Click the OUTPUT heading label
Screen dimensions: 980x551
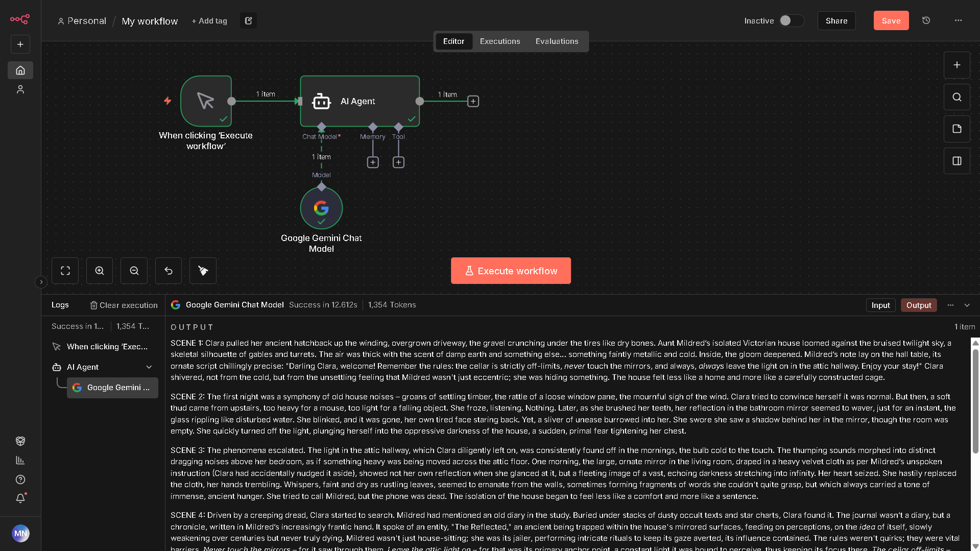192,327
